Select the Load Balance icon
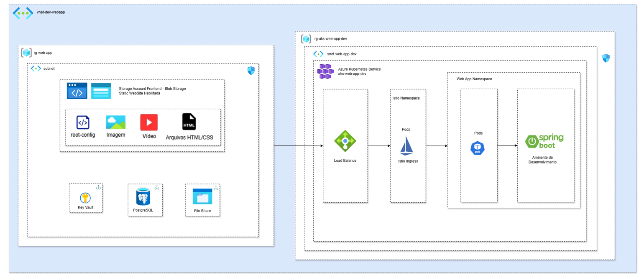644x278 pixels. (345, 141)
